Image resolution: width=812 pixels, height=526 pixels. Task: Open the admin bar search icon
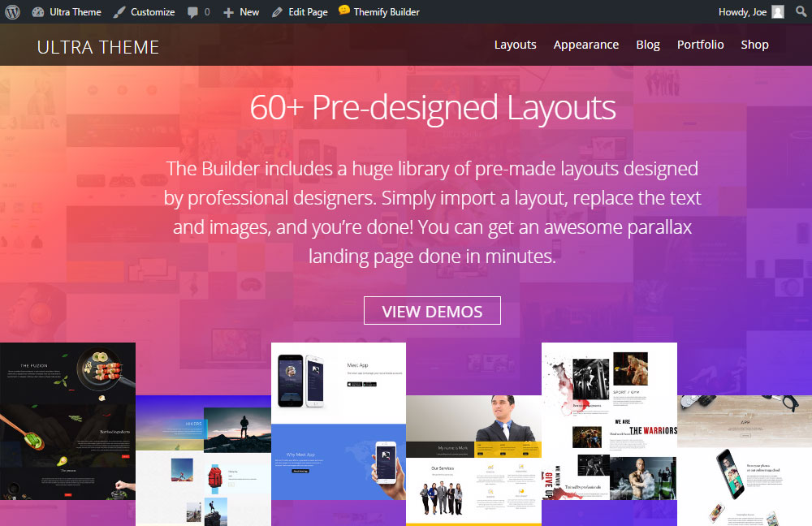(x=801, y=11)
